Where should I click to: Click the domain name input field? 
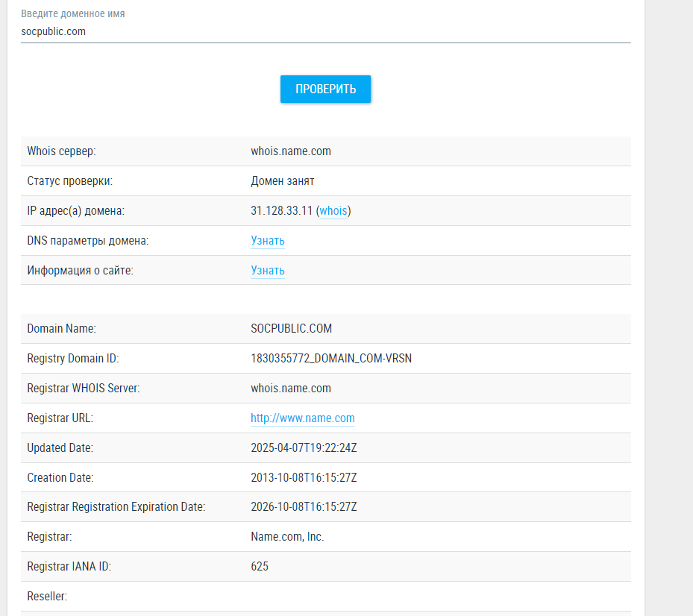(325, 31)
